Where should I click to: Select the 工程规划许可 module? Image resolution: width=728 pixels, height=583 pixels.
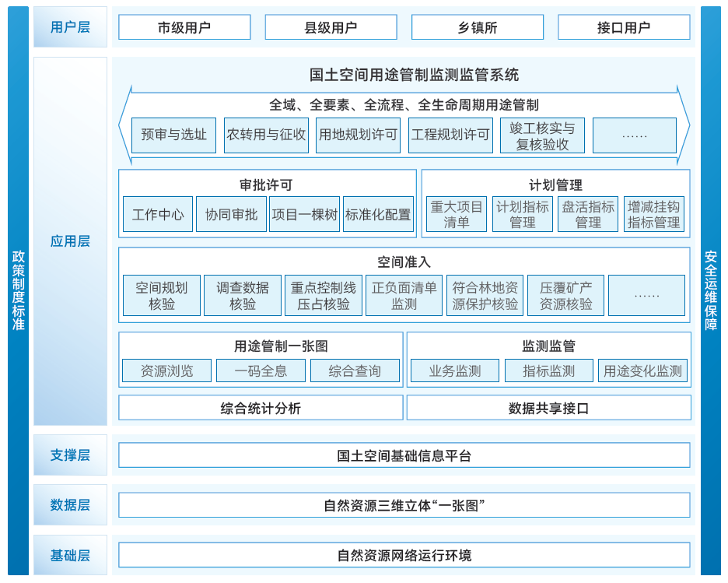click(x=450, y=135)
